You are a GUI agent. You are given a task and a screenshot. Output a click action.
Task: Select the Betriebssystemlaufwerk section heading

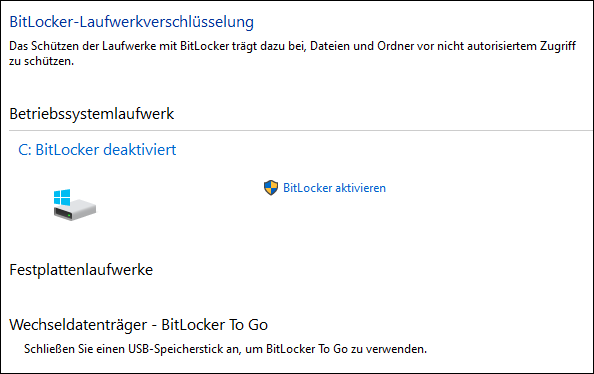pos(91,114)
